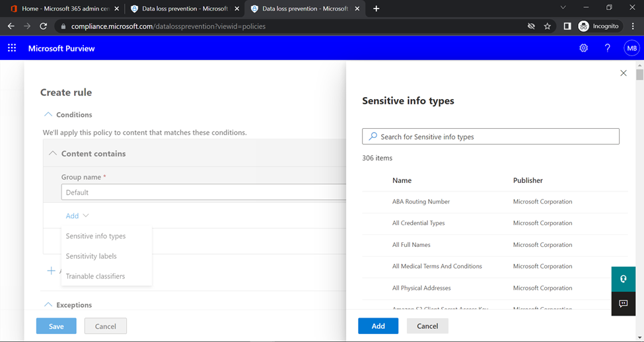
Task: Collapse the Conditions section
Action: coord(48,114)
